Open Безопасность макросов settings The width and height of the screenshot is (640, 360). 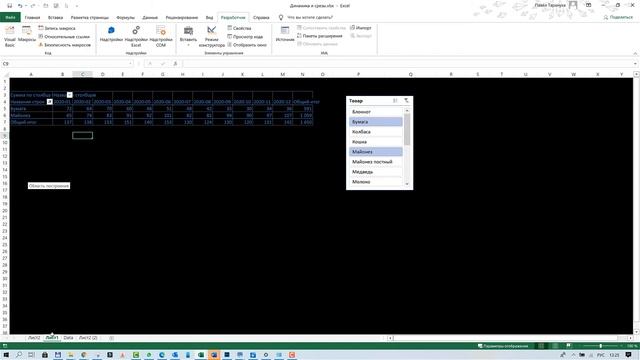(x=64, y=45)
